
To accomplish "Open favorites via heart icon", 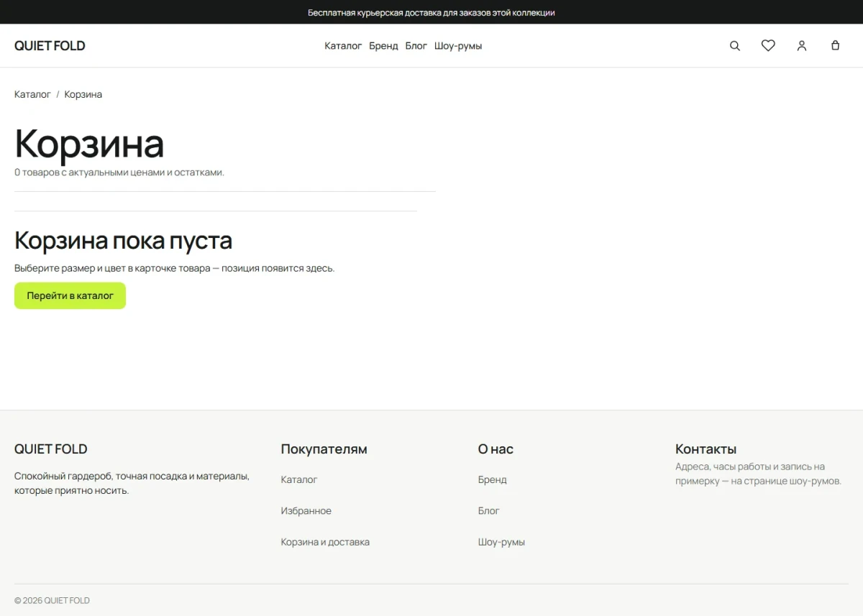I will pyautogui.click(x=768, y=46).
